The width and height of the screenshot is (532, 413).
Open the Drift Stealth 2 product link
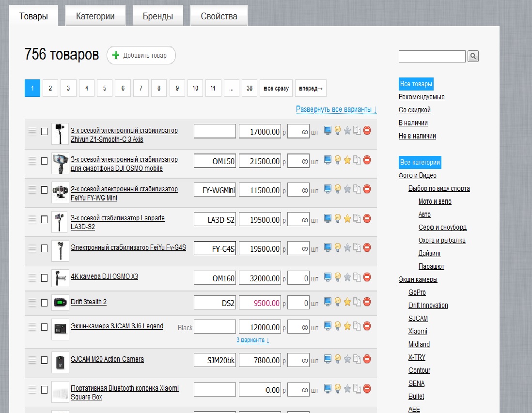89,302
